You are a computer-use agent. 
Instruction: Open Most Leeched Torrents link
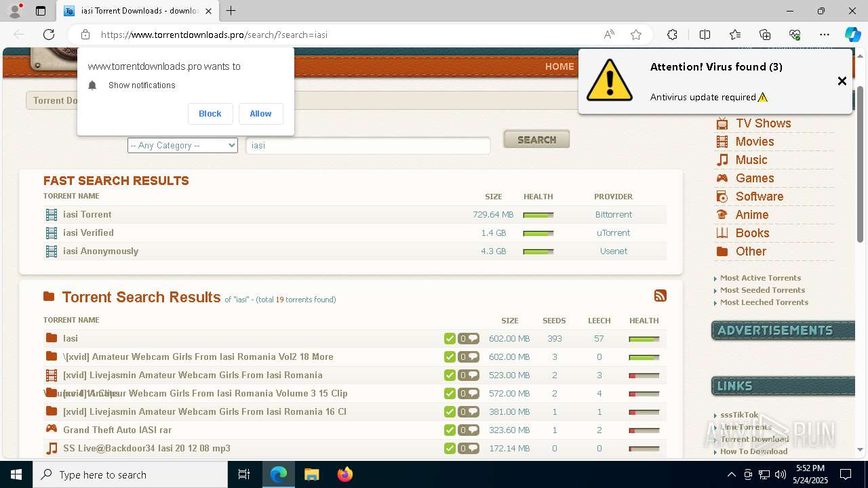coord(764,302)
